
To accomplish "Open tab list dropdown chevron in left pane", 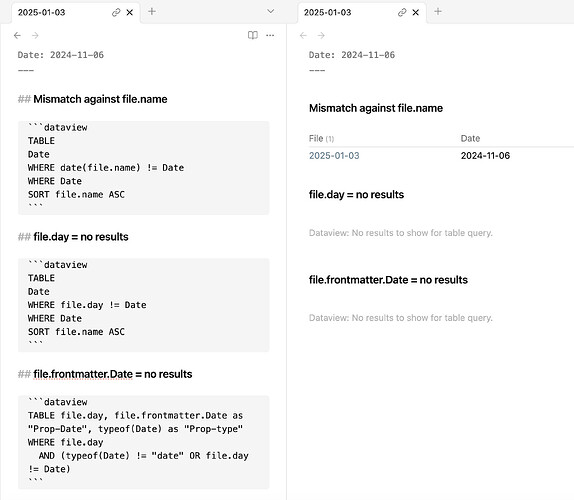I will (271, 11).
